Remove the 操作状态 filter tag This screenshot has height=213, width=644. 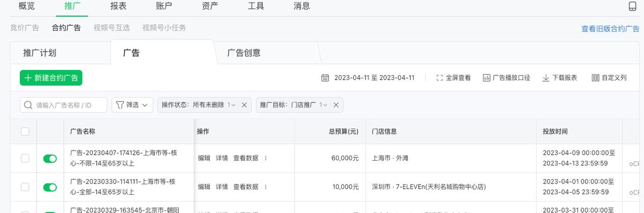(x=244, y=105)
